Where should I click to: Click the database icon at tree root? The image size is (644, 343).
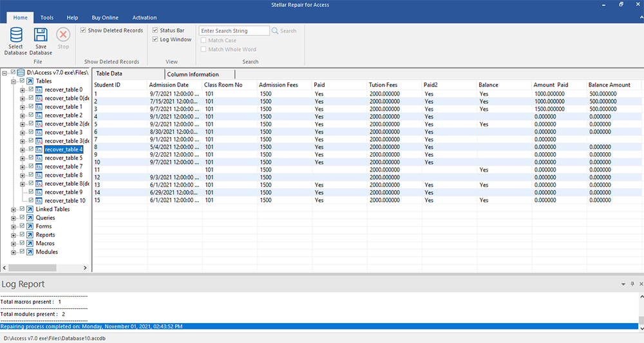21,72
